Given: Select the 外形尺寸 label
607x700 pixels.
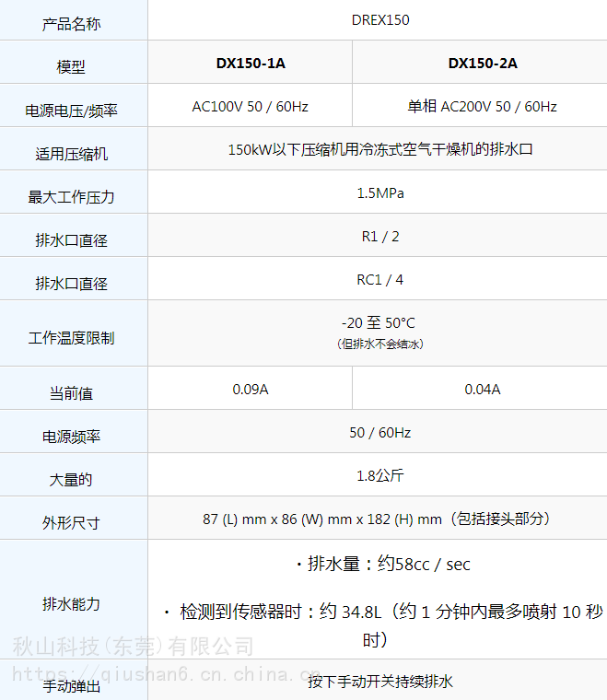Looking at the screenshot, I should click(72, 523).
